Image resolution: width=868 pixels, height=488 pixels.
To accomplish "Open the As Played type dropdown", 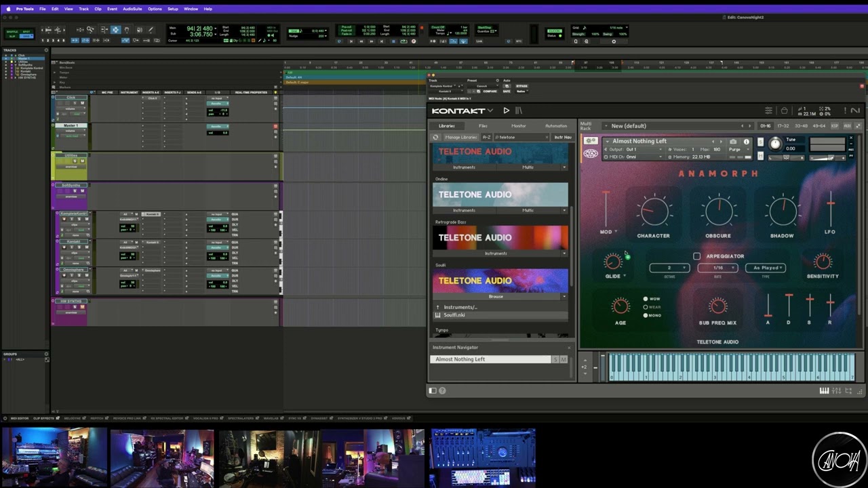I will click(x=766, y=268).
